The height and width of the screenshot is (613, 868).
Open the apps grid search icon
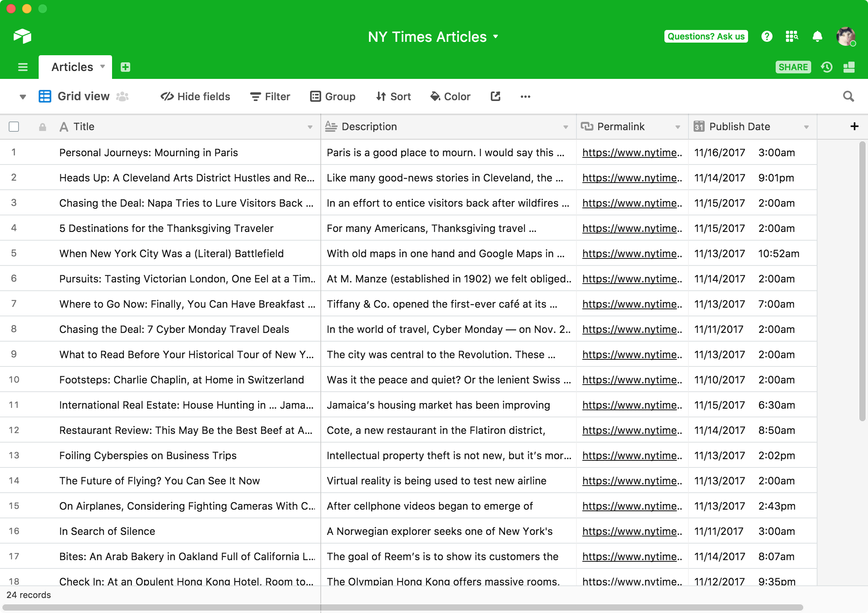(x=792, y=36)
